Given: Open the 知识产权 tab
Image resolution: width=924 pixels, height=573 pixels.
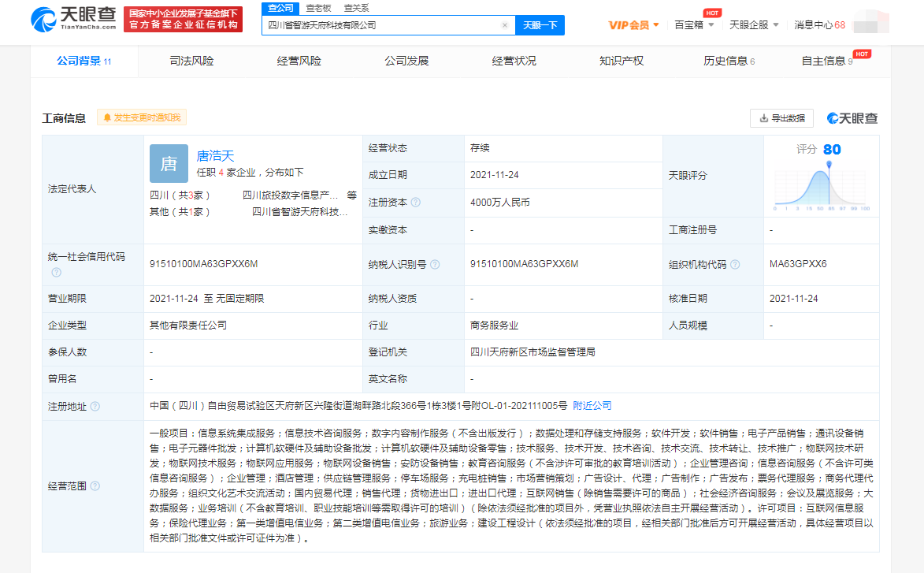Looking at the screenshot, I should (x=621, y=61).
